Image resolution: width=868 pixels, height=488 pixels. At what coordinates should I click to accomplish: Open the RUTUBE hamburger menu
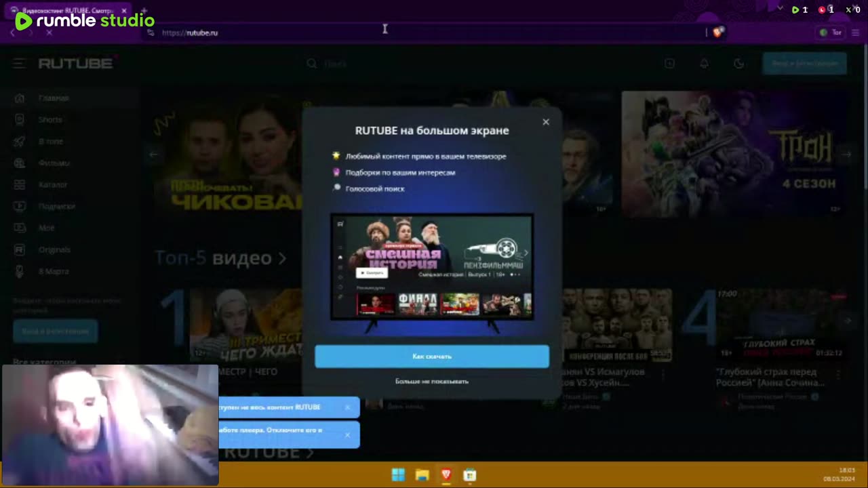point(19,63)
